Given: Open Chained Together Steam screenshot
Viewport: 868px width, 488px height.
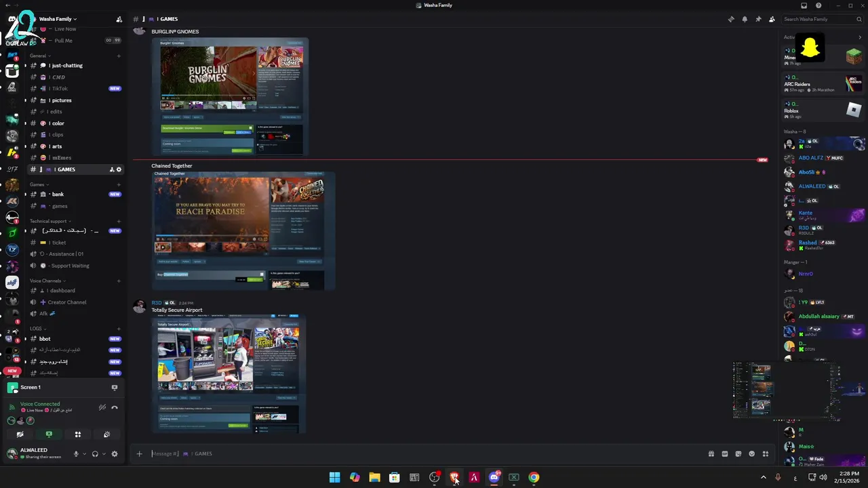Looking at the screenshot, I should click(x=243, y=230).
